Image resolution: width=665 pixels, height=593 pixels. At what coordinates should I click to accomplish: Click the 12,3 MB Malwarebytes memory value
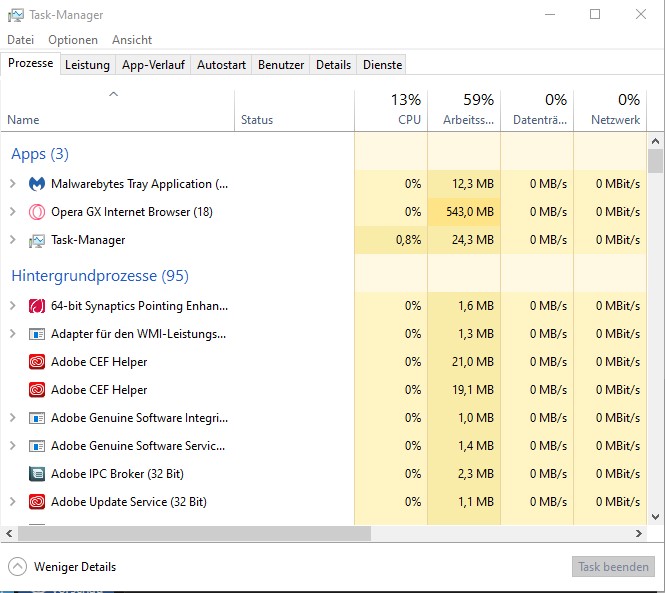point(473,184)
